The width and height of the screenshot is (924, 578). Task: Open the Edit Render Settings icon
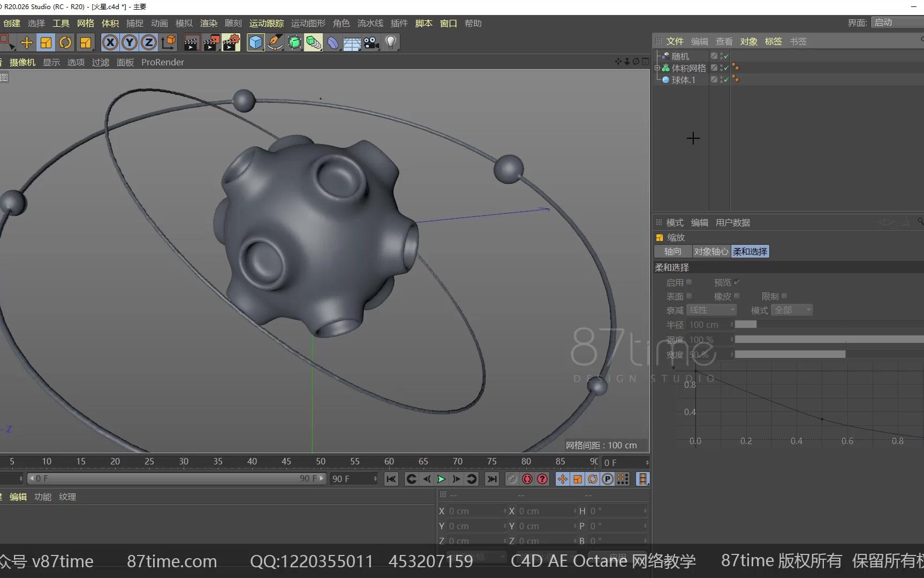(x=231, y=42)
